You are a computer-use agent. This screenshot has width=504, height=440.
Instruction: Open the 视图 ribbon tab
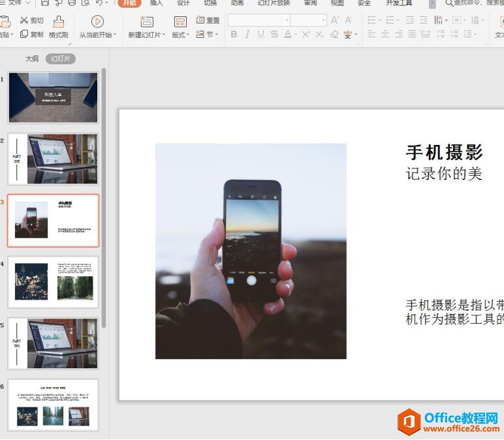click(338, 3)
